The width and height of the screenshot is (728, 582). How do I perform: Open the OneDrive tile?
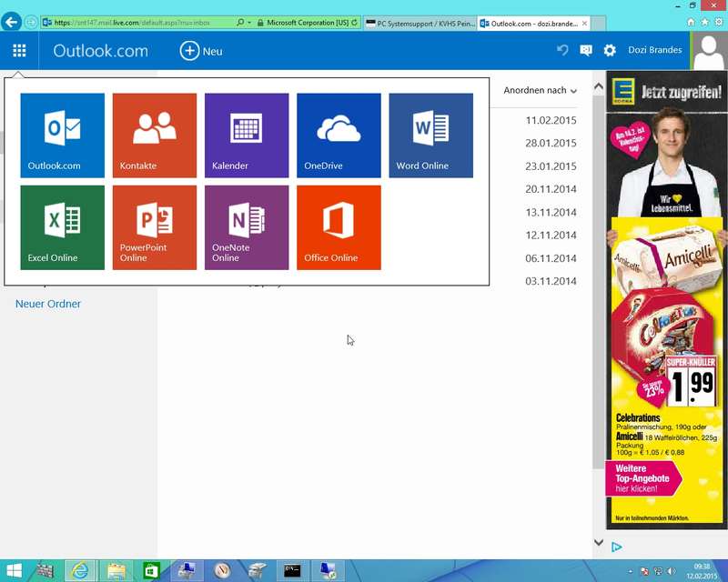[x=339, y=135]
